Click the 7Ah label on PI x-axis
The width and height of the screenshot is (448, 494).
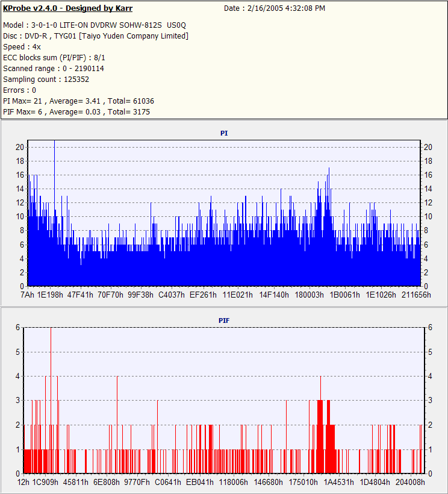pos(27,295)
